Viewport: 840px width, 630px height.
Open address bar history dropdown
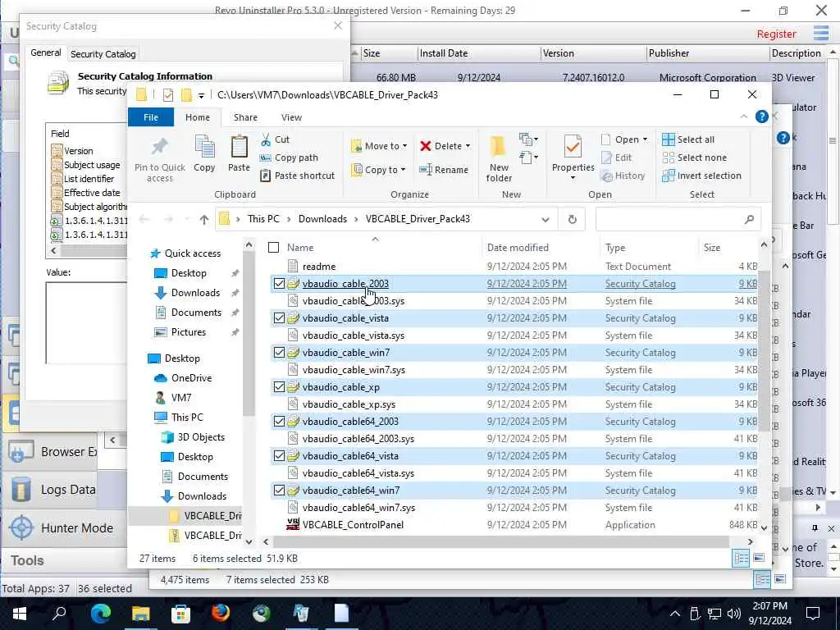pyautogui.click(x=546, y=219)
